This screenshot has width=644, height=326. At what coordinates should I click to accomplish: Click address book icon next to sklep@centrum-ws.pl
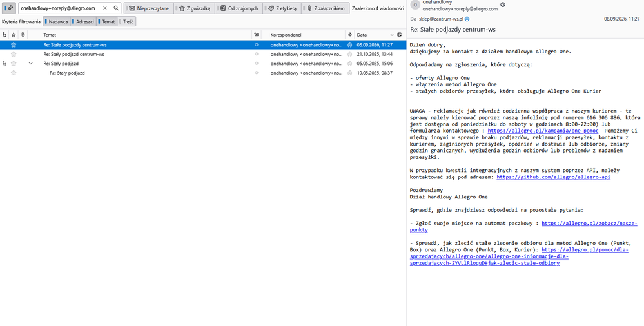point(467,19)
